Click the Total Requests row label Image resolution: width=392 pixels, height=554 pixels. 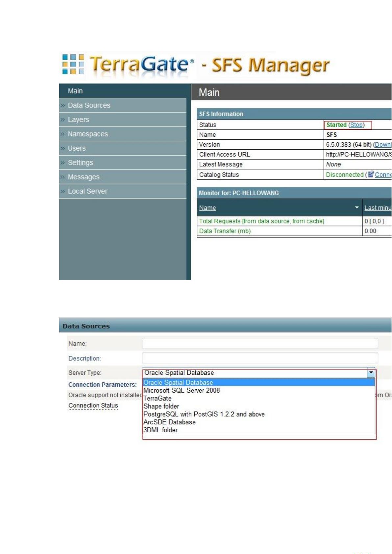tap(261, 221)
